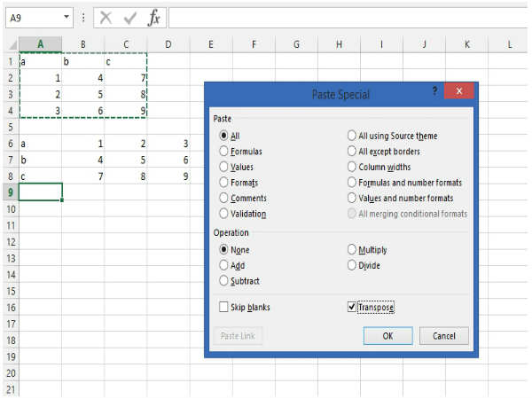The image size is (532, 399).
Task: Choose the Formulas radio button
Action: tap(224, 152)
